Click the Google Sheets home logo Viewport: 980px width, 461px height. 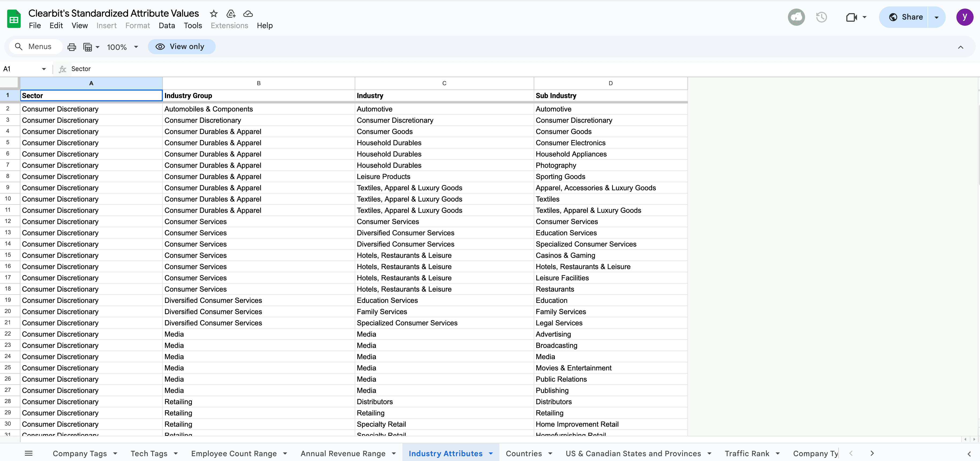(14, 19)
